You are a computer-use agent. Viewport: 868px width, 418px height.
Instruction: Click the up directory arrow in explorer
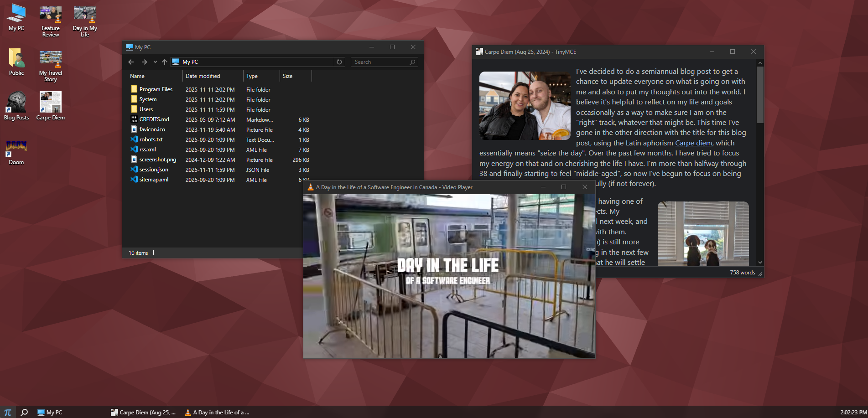[x=165, y=62]
